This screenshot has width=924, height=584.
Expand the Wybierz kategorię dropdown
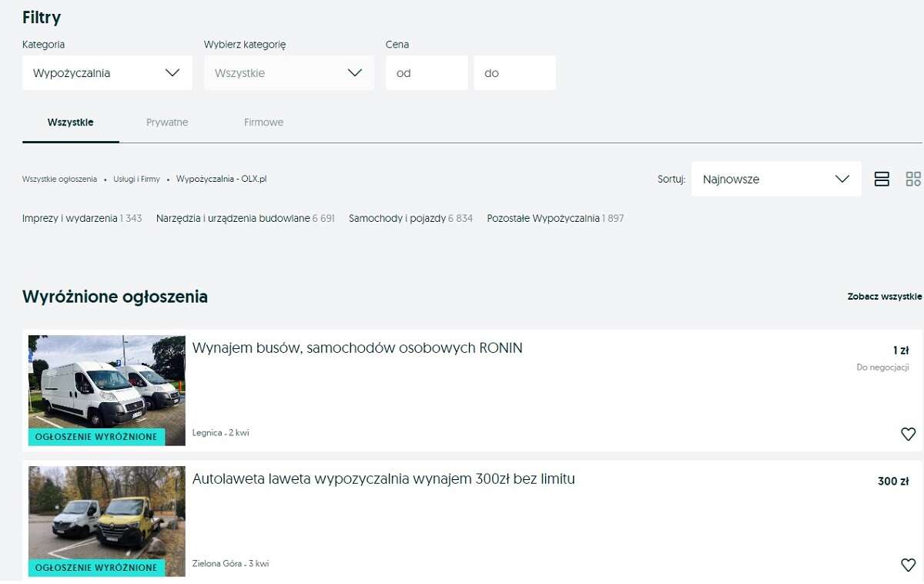[289, 73]
